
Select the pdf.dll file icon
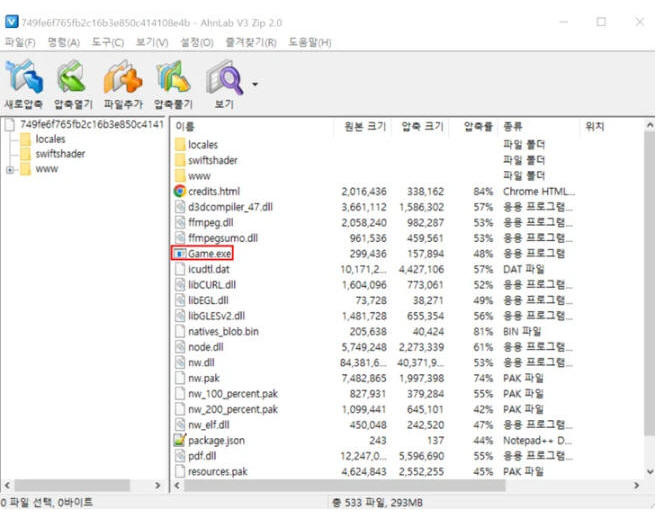click(x=180, y=456)
